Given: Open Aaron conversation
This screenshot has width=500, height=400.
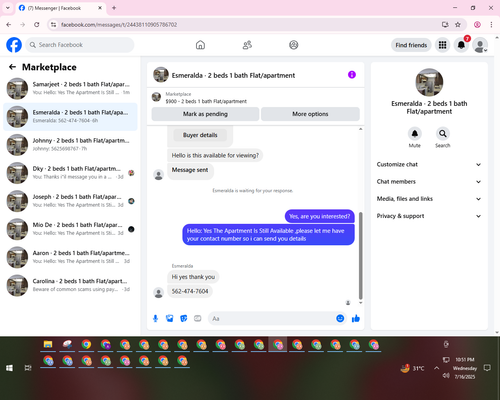Looking at the screenshot, I should coord(70,257).
